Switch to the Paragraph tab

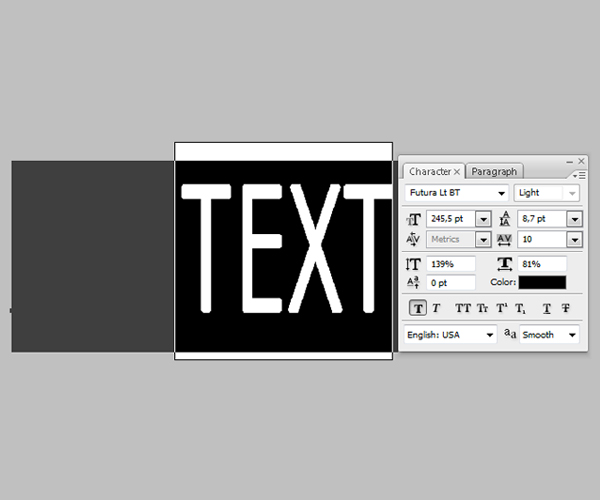point(494,171)
